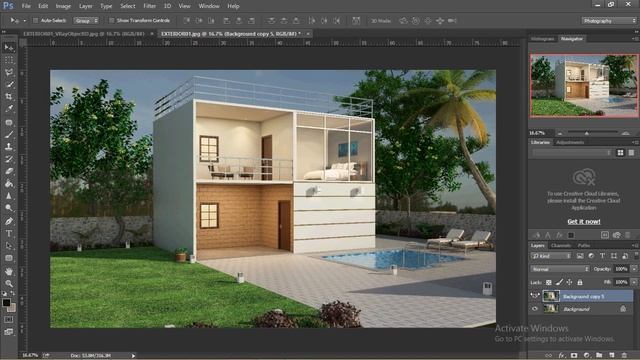Screen dimensions: 640x360
Task: Open the File menu
Action: click(26, 6)
